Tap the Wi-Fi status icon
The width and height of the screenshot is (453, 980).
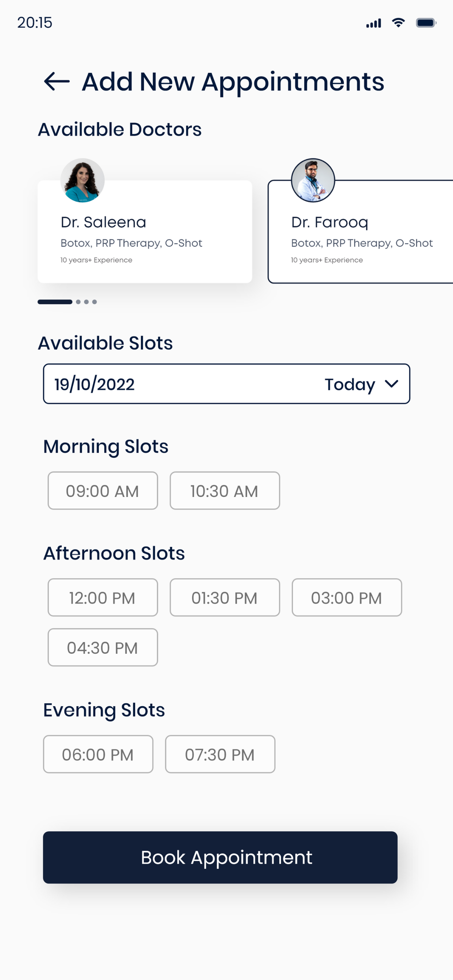pyautogui.click(x=398, y=23)
